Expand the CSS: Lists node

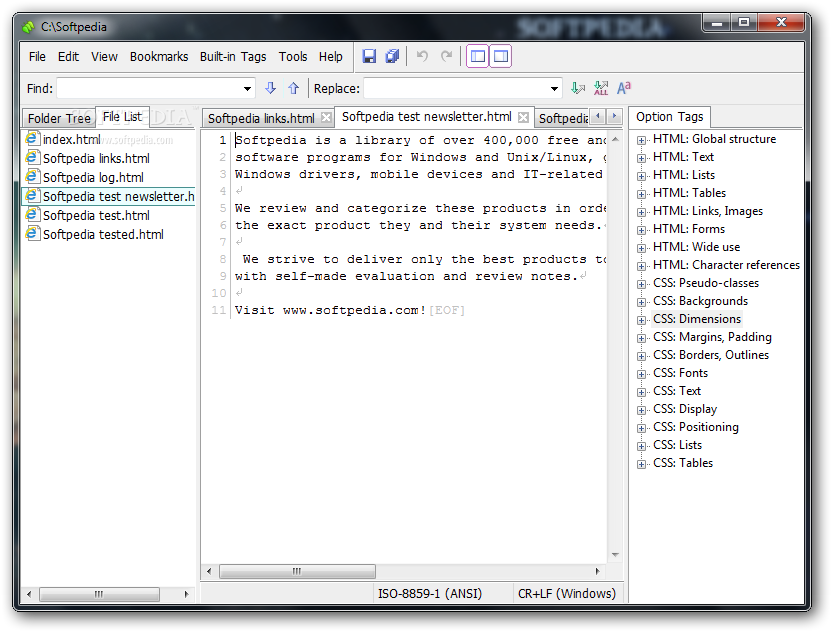click(642, 447)
